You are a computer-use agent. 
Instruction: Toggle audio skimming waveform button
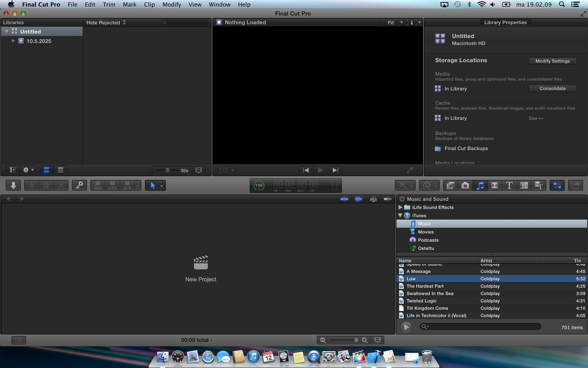tap(358, 199)
